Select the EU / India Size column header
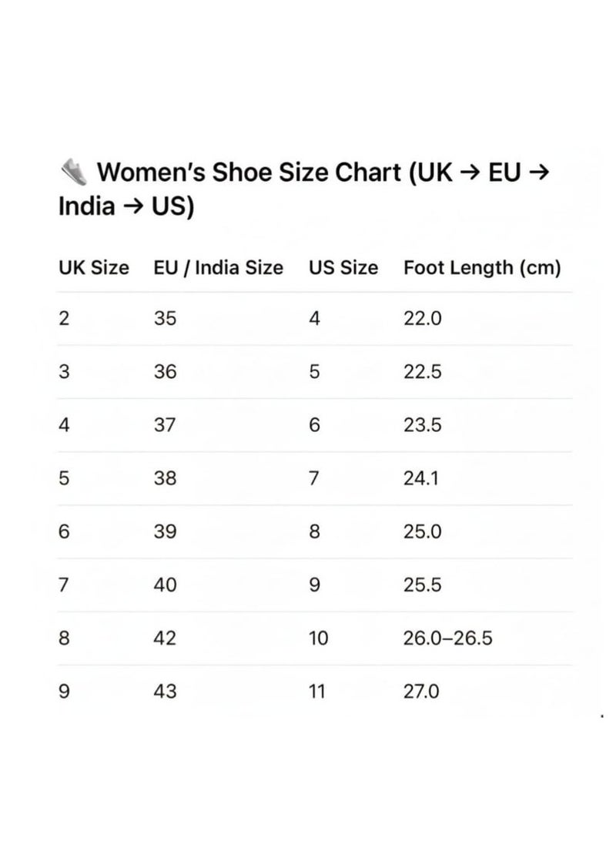This screenshot has width=616, height=841. coord(218,267)
